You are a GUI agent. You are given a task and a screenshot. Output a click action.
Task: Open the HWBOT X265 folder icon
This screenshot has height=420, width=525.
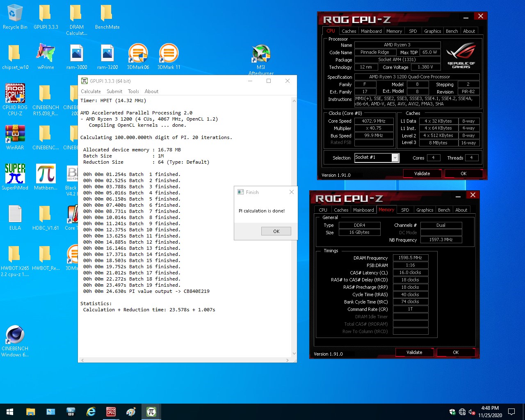pyautogui.click(x=15, y=260)
